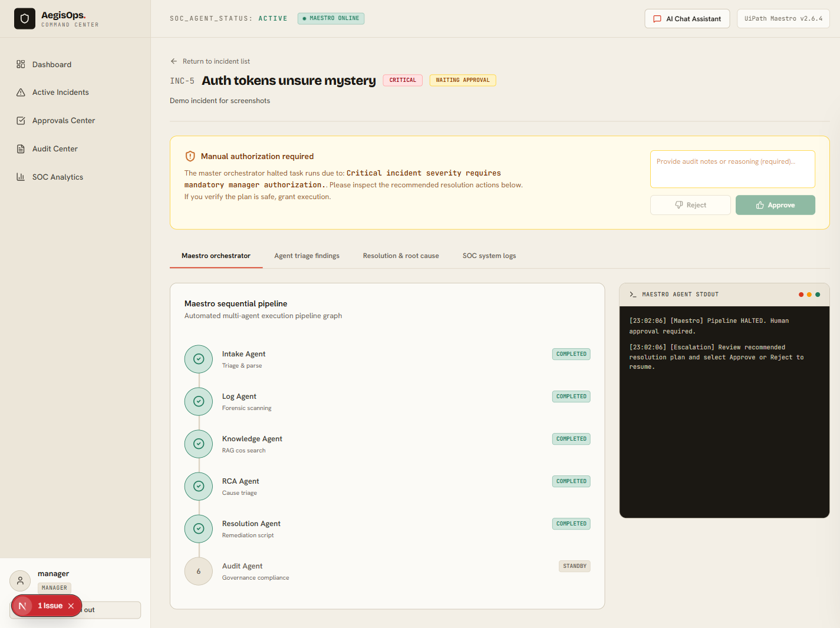
Task: Click the red dot in terminal header
Action: click(801, 295)
